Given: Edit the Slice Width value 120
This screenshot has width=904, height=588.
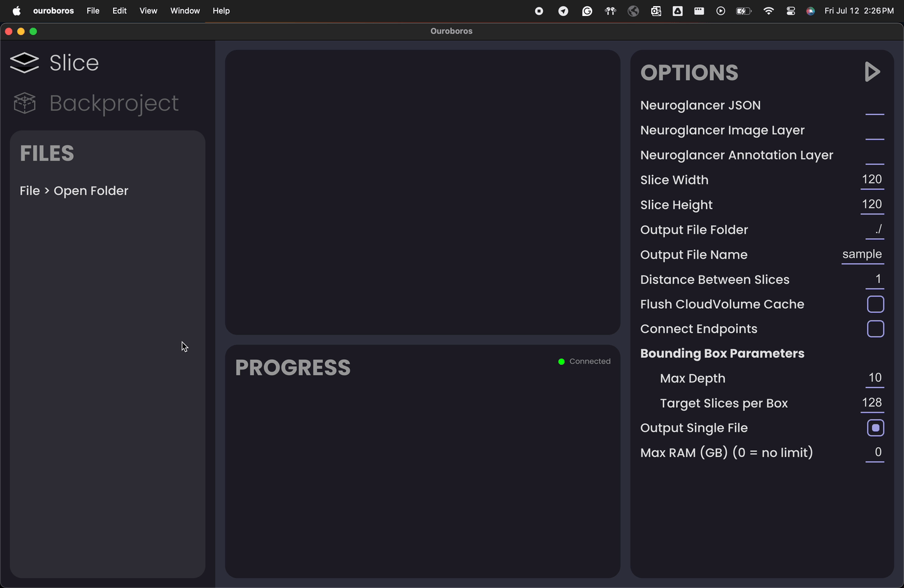Looking at the screenshot, I should pyautogui.click(x=872, y=180).
